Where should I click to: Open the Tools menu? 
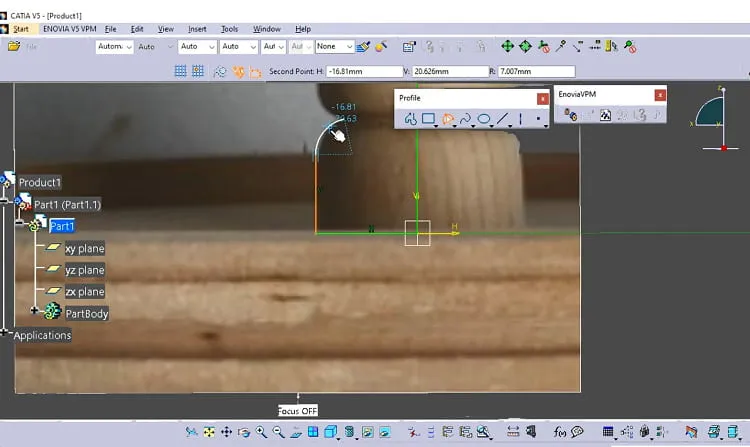click(x=230, y=29)
